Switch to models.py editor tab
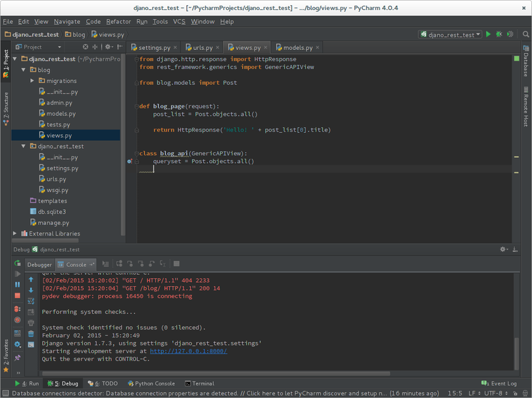 point(297,47)
